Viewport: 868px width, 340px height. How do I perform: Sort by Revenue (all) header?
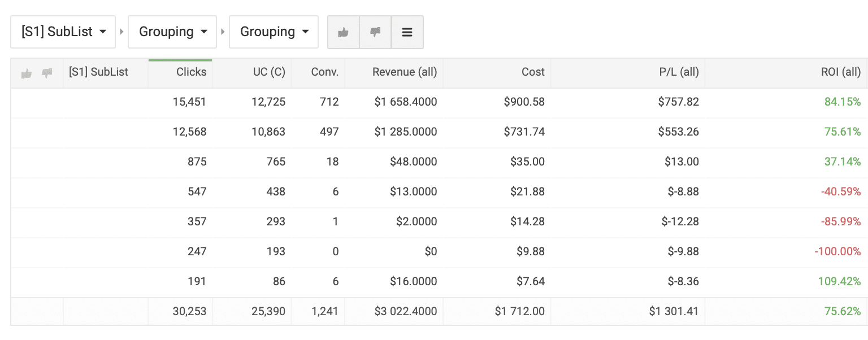click(x=404, y=72)
